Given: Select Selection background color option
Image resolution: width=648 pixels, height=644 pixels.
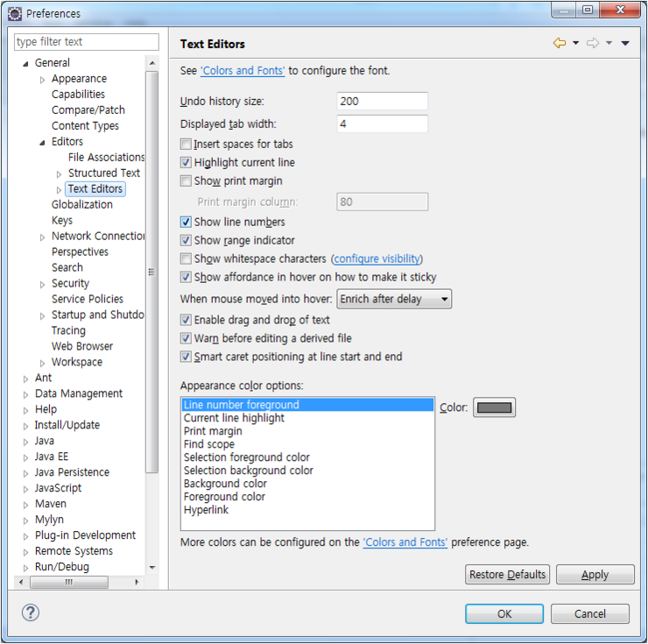Looking at the screenshot, I should tap(308, 471).
